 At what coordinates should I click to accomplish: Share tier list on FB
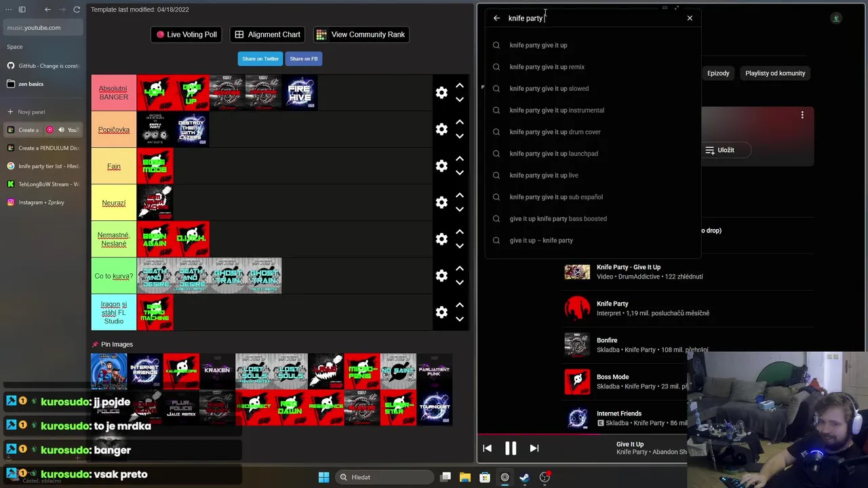304,59
